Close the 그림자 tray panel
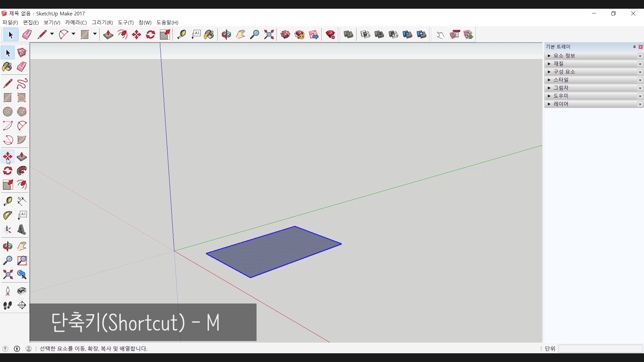This screenshot has width=644, height=362. coord(640,88)
